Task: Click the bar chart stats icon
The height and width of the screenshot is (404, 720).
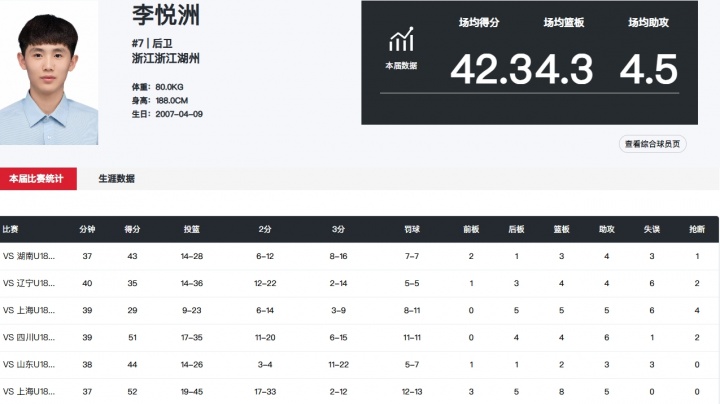Action: coord(402,40)
